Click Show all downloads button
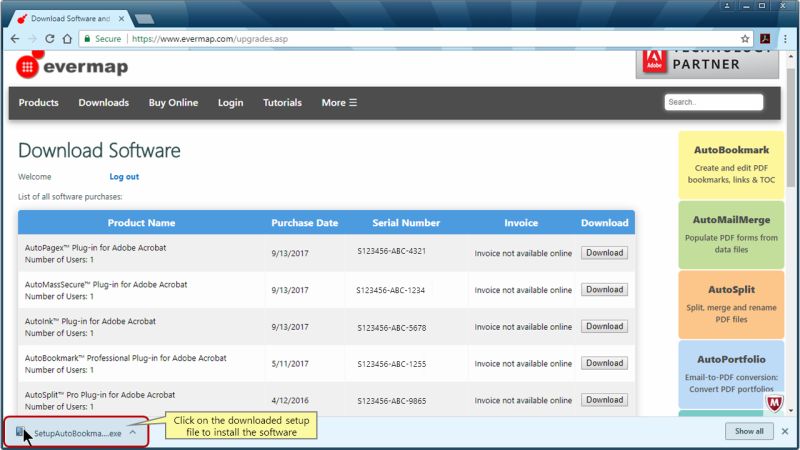The height and width of the screenshot is (450, 800). [x=749, y=431]
